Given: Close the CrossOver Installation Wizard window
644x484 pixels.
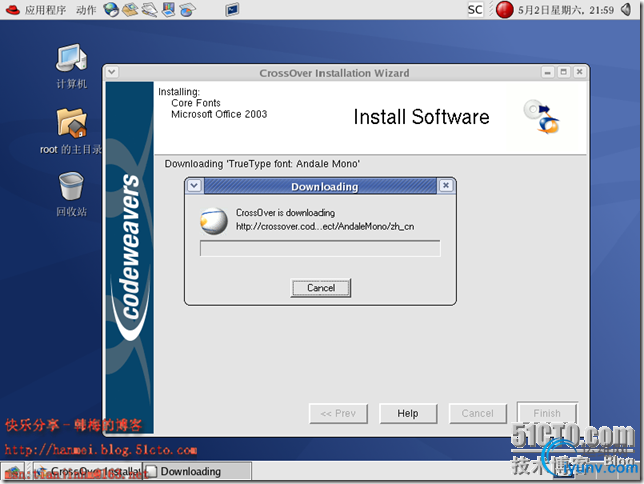Looking at the screenshot, I should [x=580, y=72].
